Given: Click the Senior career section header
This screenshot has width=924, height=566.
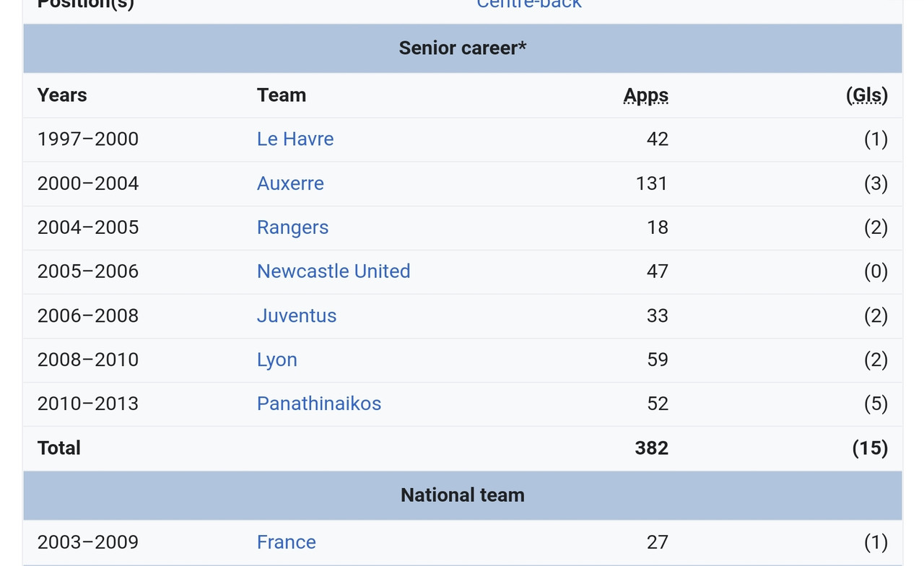Looking at the screenshot, I should click(462, 48).
